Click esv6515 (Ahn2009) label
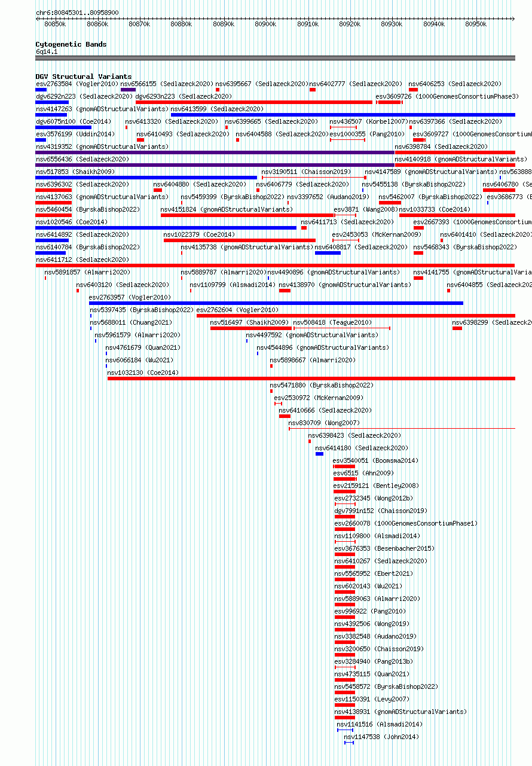 363,473
